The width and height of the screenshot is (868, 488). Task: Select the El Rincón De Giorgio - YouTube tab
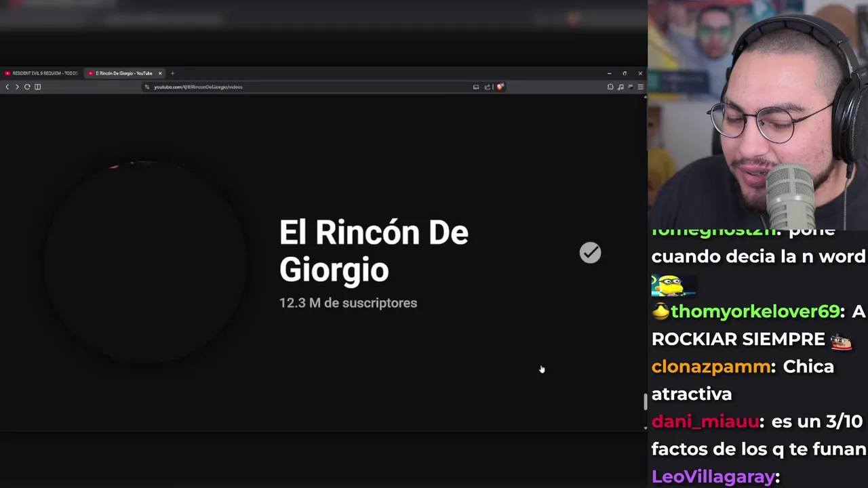click(x=124, y=73)
